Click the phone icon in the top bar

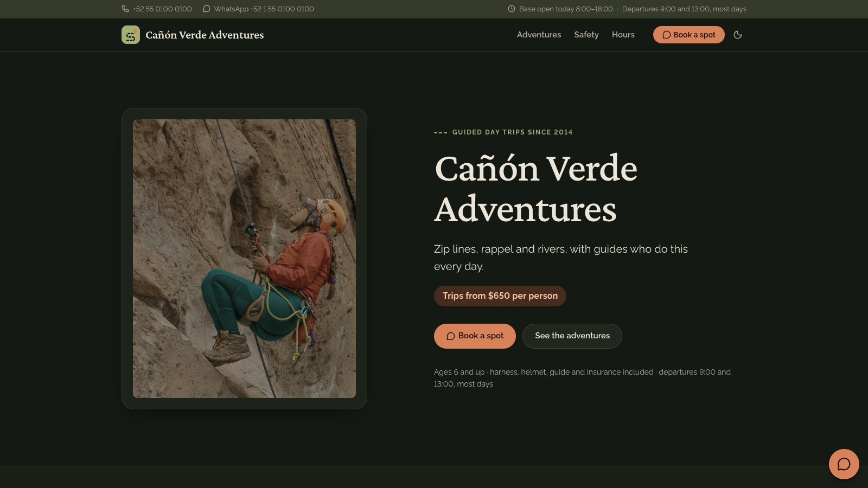(x=125, y=9)
